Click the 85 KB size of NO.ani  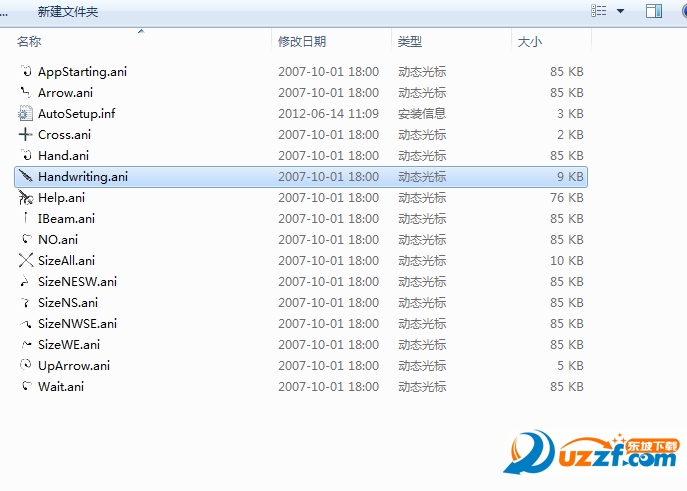[567, 240]
